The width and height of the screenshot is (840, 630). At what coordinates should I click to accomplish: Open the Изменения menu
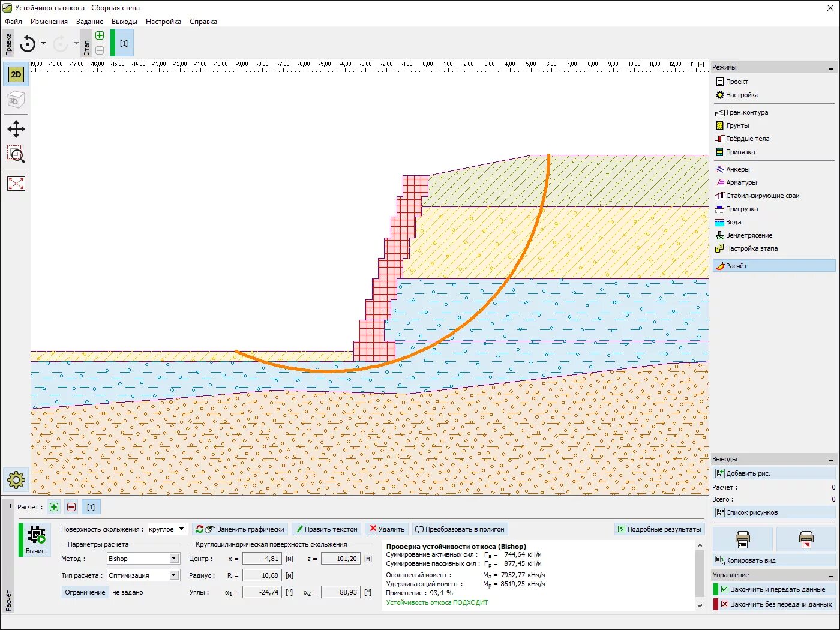pyautogui.click(x=49, y=22)
